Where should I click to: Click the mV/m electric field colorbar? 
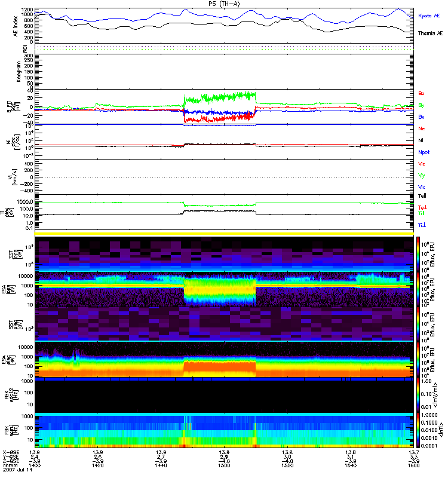[418, 395]
